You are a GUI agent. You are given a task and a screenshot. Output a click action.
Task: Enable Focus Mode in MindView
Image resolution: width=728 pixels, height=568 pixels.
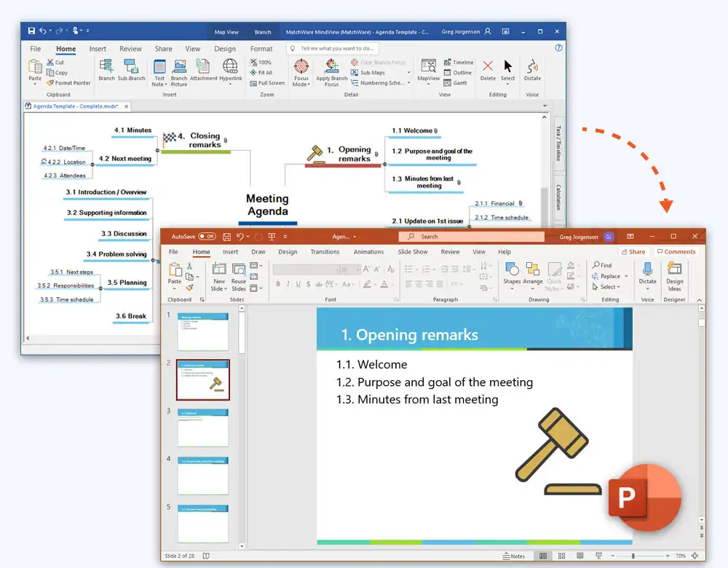(x=301, y=73)
